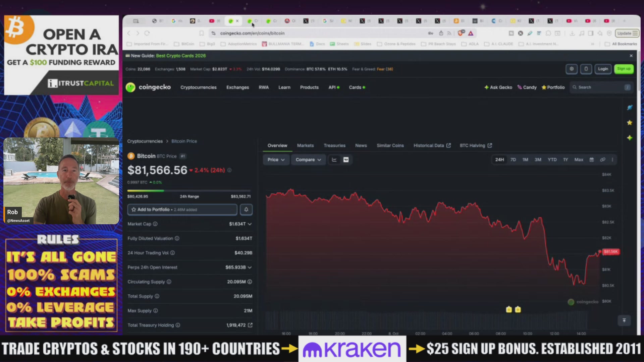Select the 24H time range

click(x=499, y=160)
